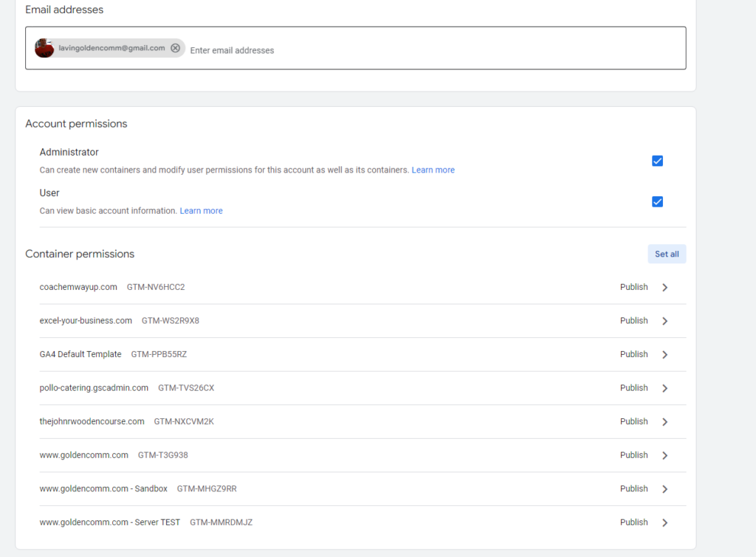Select Publish for GA4 Default Template
This screenshot has height=557, width=756.
point(633,354)
